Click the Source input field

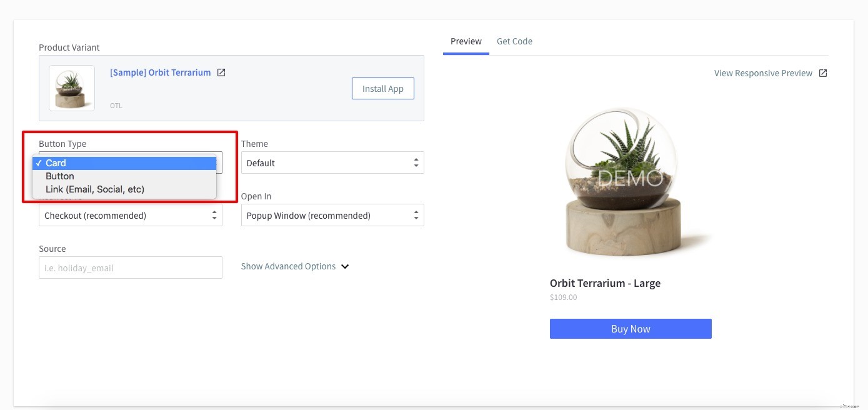131,267
